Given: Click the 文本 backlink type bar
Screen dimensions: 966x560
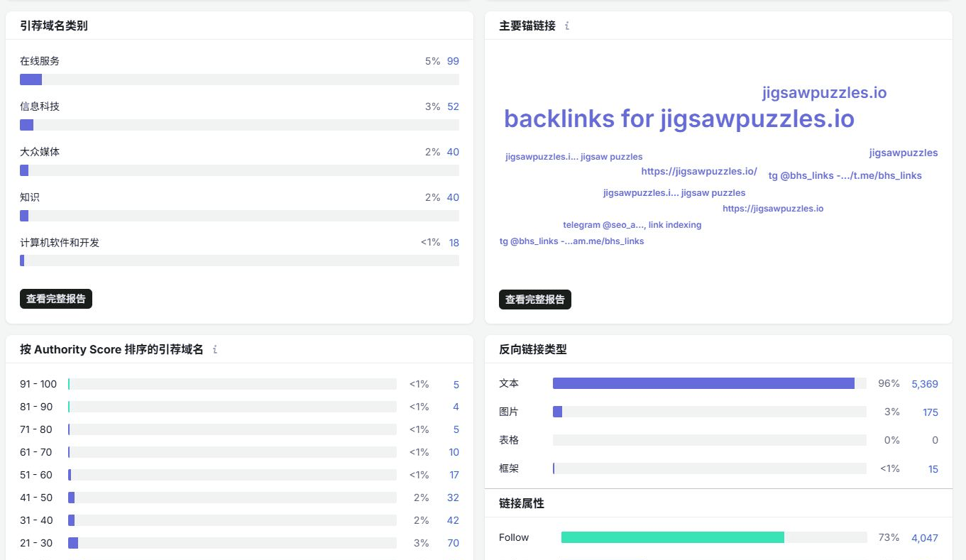Looking at the screenshot, I should click(x=710, y=383).
